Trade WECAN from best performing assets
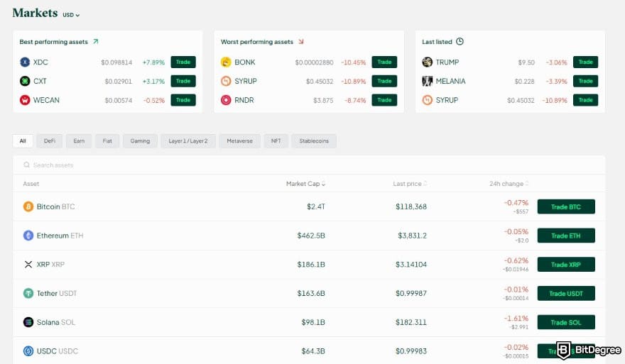The width and height of the screenshot is (625, 364). pos(183,100)
